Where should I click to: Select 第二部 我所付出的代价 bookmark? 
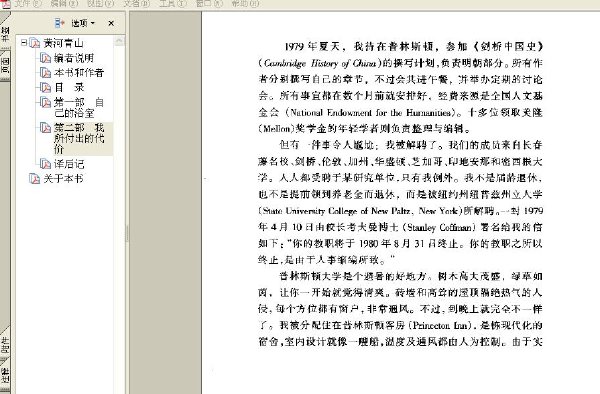click(x=79, y=138)
